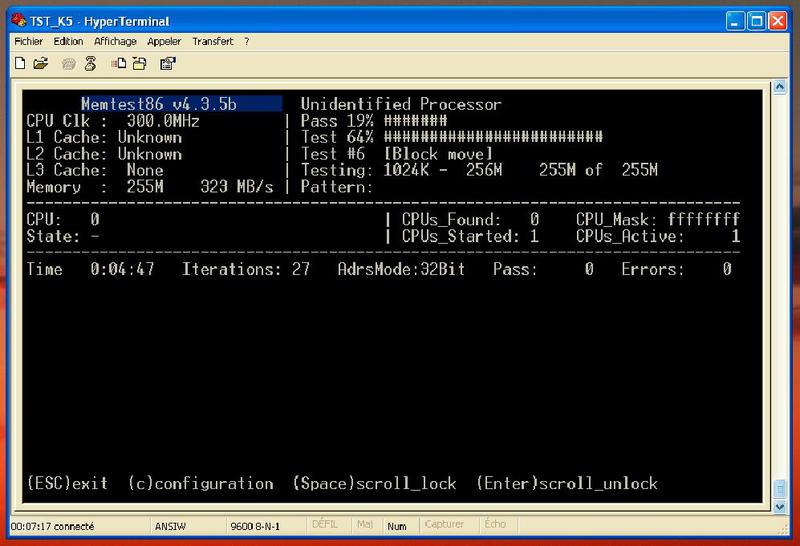Click the "Unidentified Processor" text
The height and width of the screenshot is (546, 800).
401,104
